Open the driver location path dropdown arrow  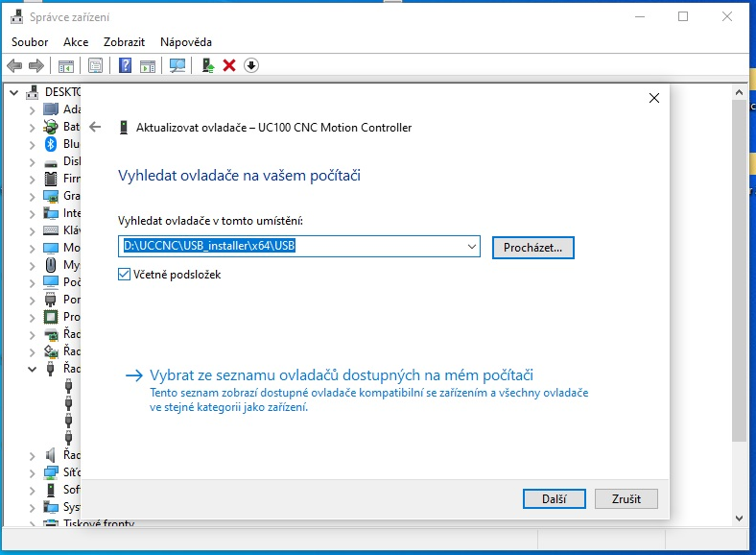click(472, 247)
